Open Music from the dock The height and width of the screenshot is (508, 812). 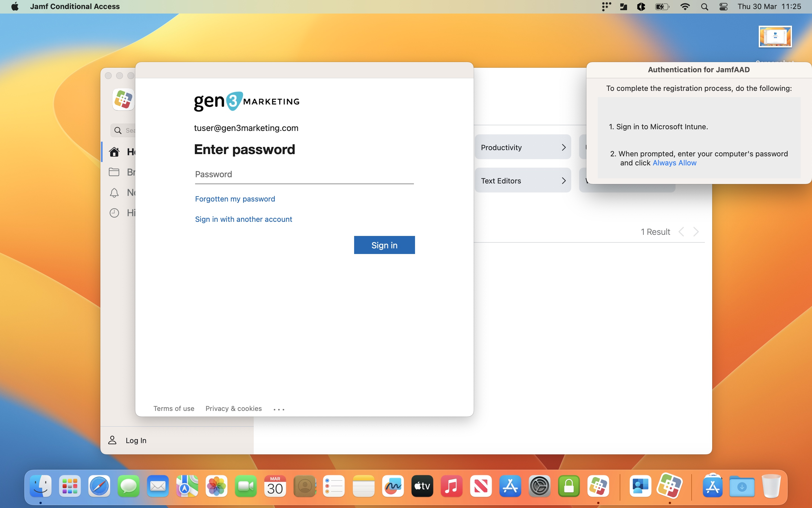[451, 486]
